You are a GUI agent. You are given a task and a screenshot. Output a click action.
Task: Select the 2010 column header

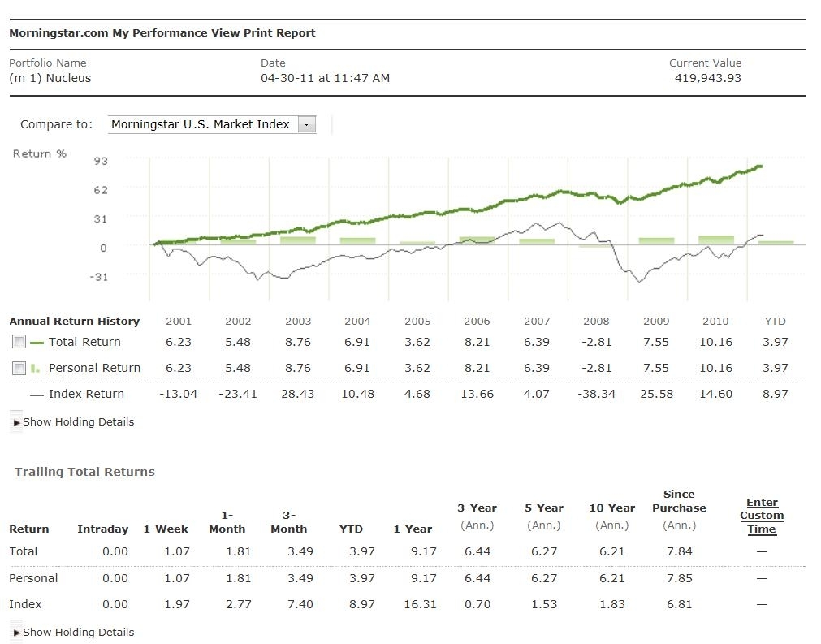(715, 322)
